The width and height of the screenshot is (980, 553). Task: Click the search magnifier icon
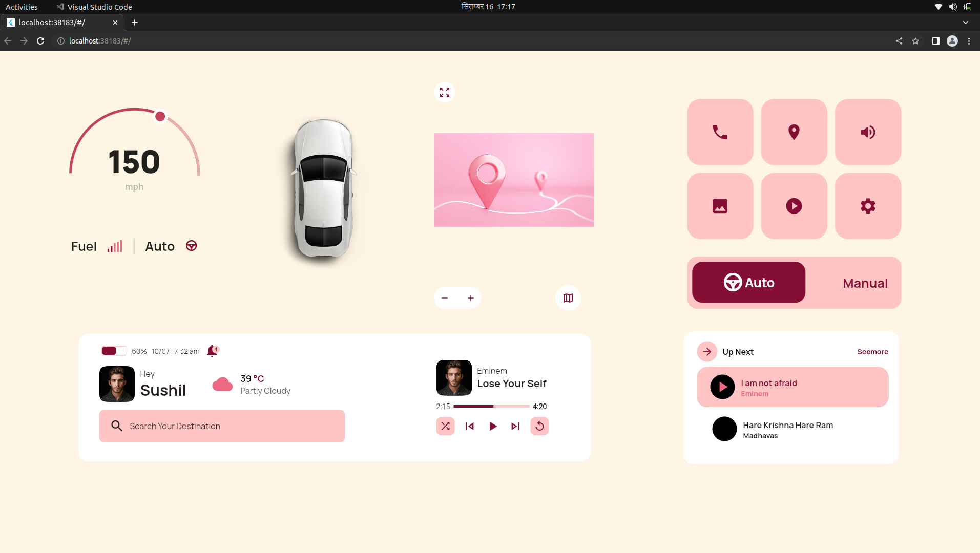coord(117,426)
